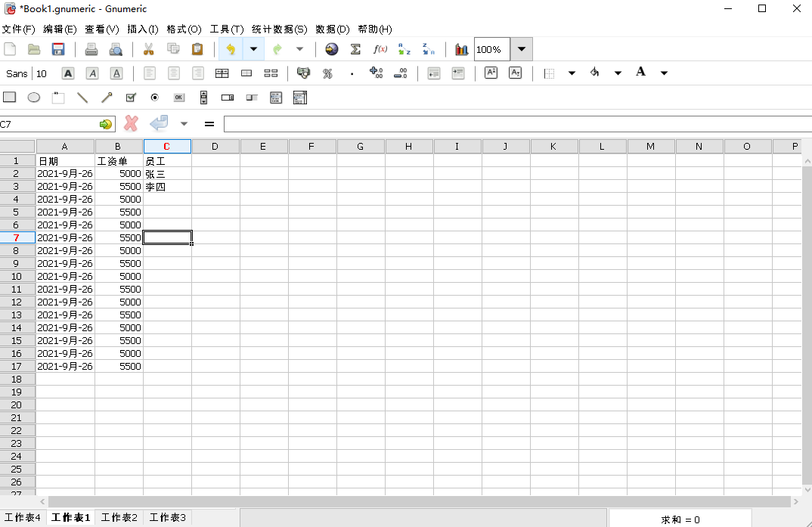The height and width of the screenshot is (527, 812).
Task: Insert checkbox form control
Action: [x=131, y=98]
